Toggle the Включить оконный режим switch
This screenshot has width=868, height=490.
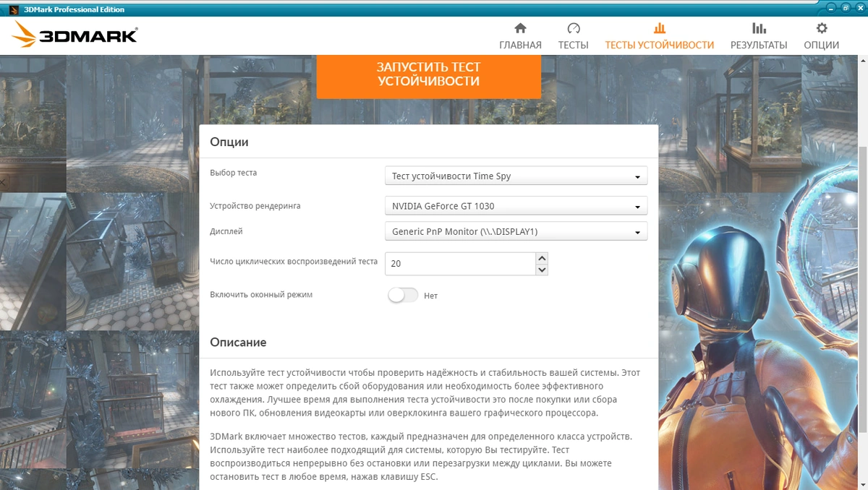pyautogui.click(x=403, y=295)
